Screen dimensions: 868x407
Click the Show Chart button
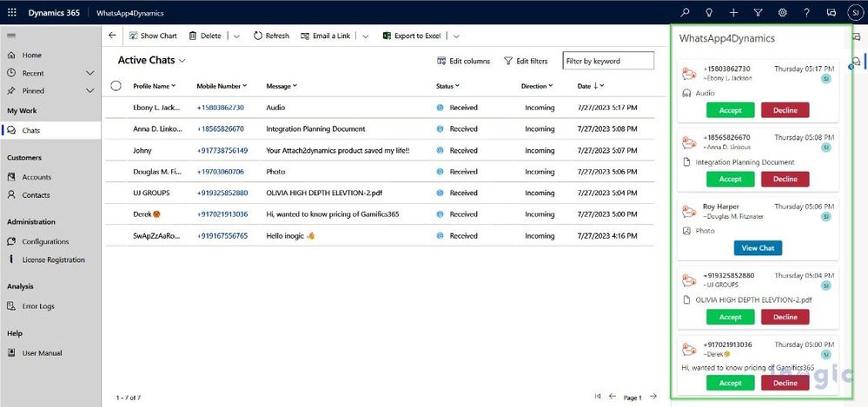coord(153,36)
